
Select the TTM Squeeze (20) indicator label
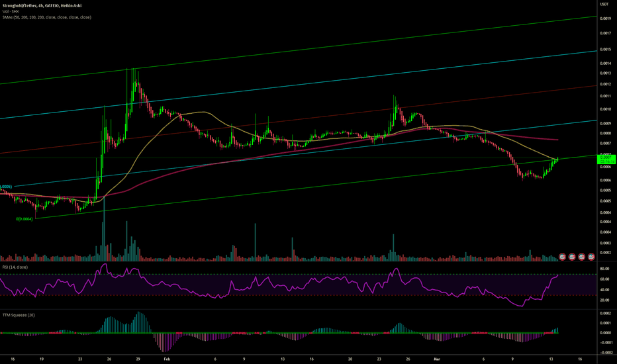click(x=19, y=315)
